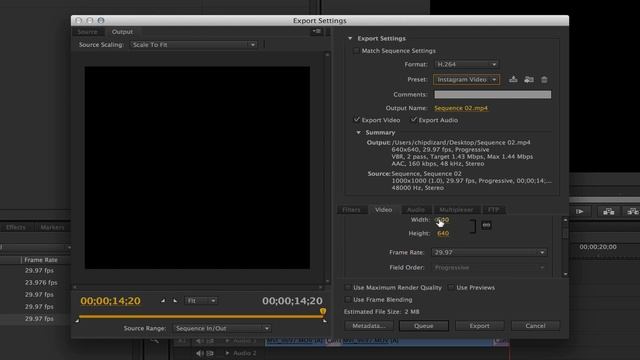Click the Import Preset icon
640x360 pixels.
coord(529,80)
